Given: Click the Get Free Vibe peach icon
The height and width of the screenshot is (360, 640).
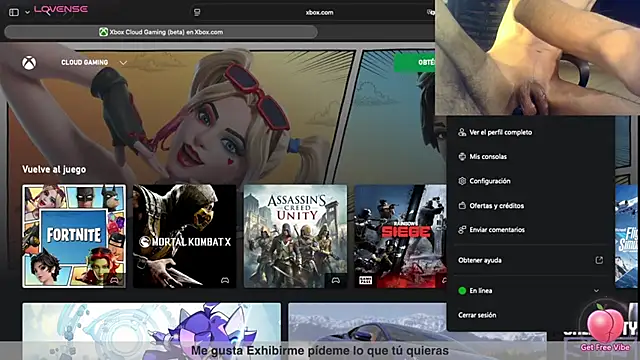Looking at the screenshot, I should 605,327.
